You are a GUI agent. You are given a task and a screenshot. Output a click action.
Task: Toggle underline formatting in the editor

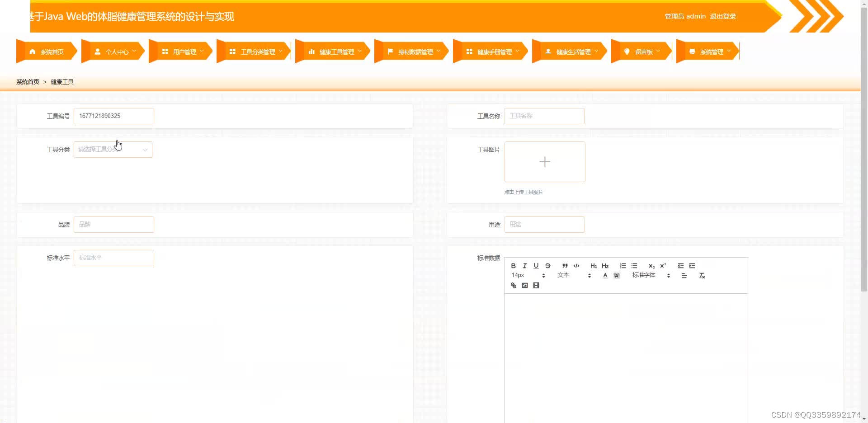pyautogui.click(x=536, y=266)
